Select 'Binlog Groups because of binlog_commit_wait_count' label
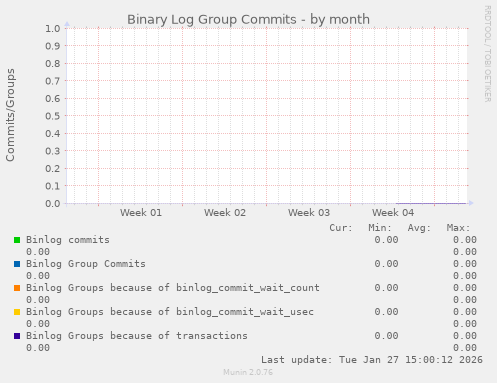Image resolution: width=497 pixels, height=383 pixels. [173, 288]
